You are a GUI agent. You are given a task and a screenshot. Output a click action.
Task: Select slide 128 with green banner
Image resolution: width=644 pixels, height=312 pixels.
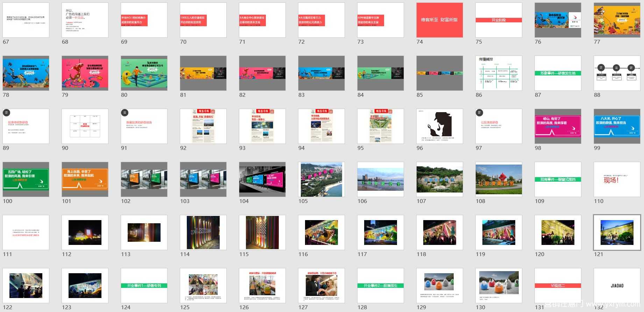381,285
